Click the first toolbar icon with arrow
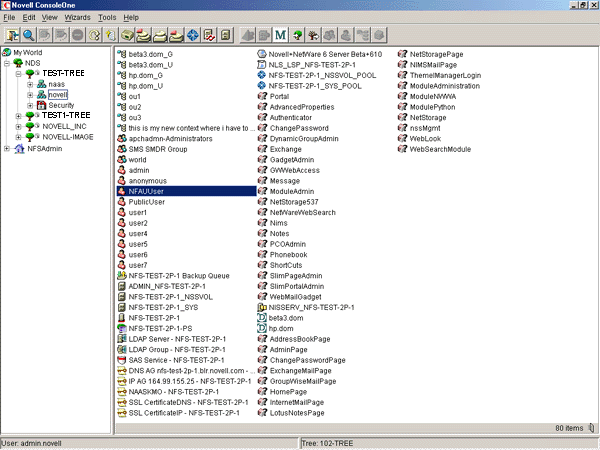Viewport: 600px width, 450px height. (13, 34)
